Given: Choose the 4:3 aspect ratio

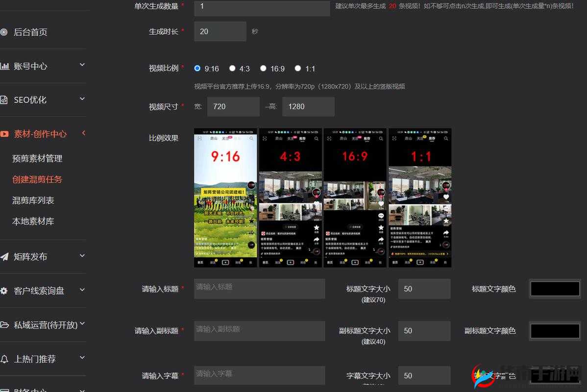Looking at the screenshot, I should click(232, 68).
